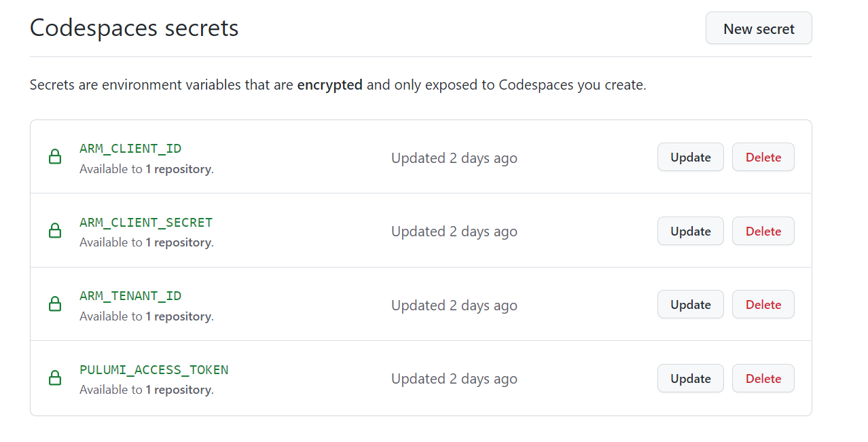This screenshot has height=442, width=868.
Task: Update the ARM_CLIENT_ID secret
Action: pos(690,157)
